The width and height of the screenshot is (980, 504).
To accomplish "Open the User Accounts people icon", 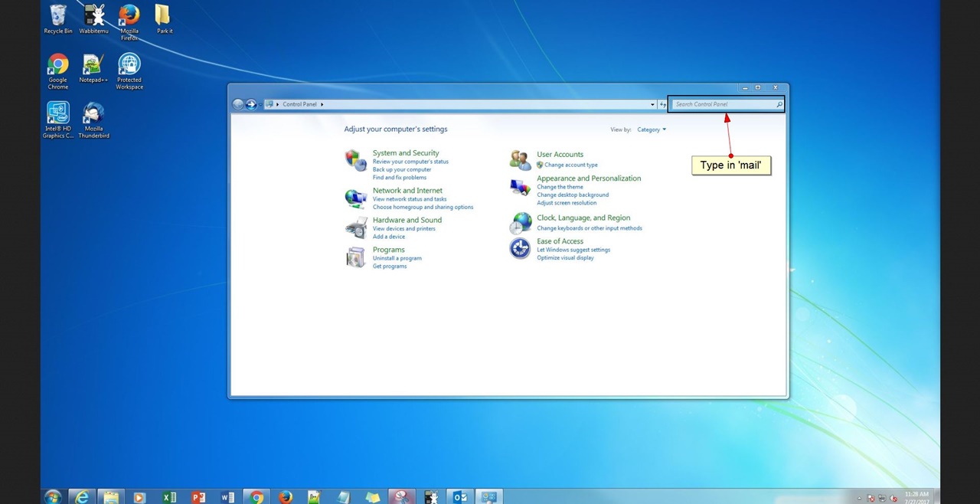I will pos(521,160).
